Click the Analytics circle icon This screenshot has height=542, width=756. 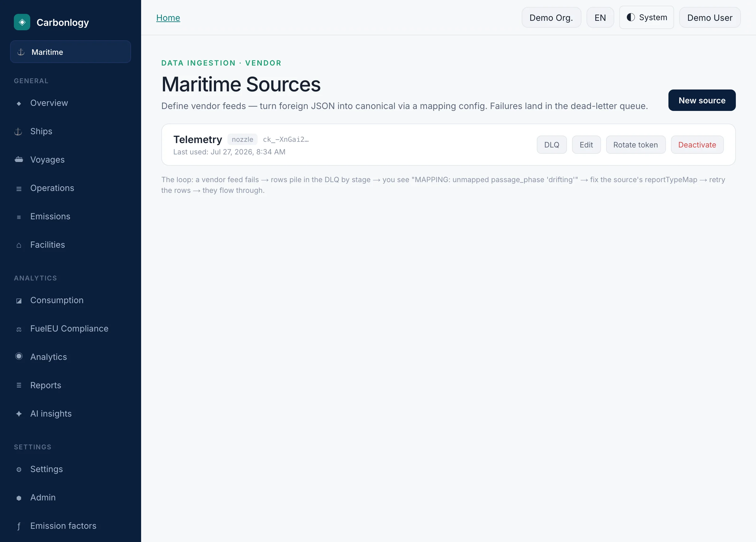click(x=19, y=356)
